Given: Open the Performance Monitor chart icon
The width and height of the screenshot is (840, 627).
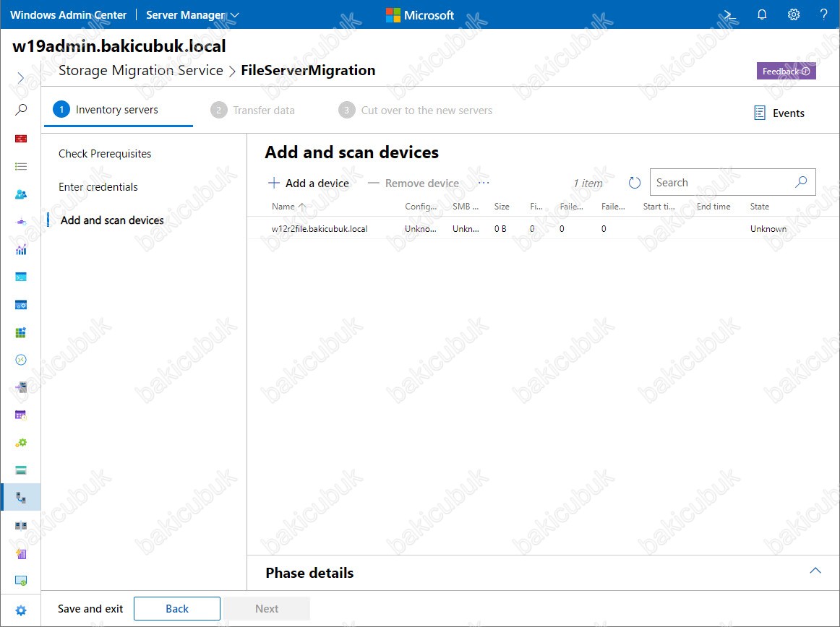Looking at the screenshot, I should tap(20, 249).
